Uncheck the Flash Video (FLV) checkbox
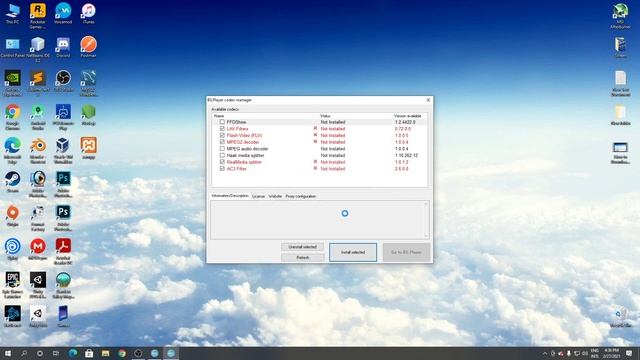640x360 pixels. click(x=222, y=135)
